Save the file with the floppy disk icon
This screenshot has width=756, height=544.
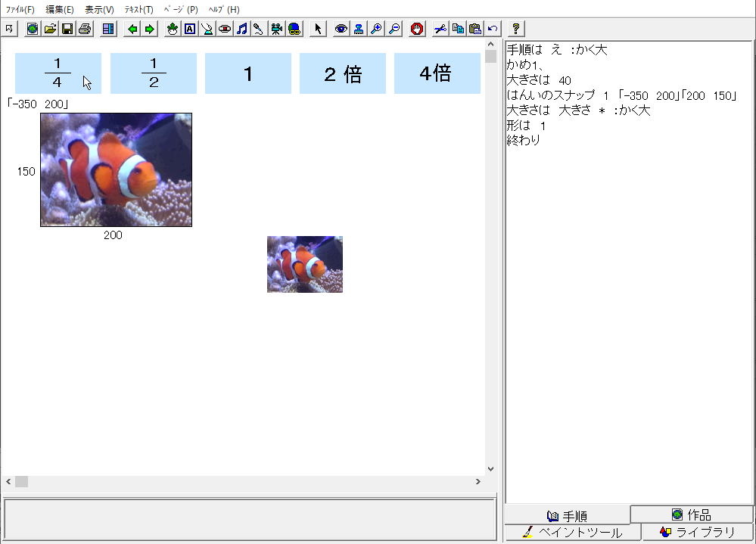pyautogui.click(x=67, y=29)
